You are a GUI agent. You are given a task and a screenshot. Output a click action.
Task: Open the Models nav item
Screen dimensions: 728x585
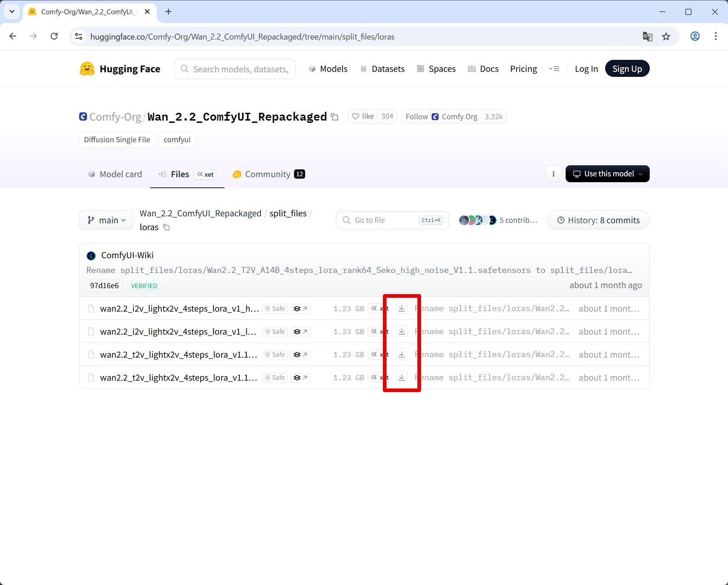point(328,69)
